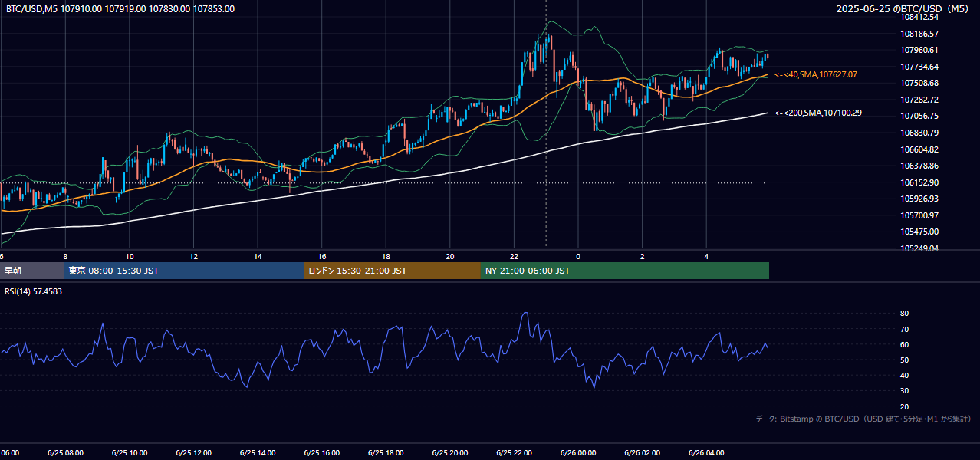Viewport: 980px width, 460px height.
Task: Select the 40 SMA label 107627.07
Action: click(816, 74)
